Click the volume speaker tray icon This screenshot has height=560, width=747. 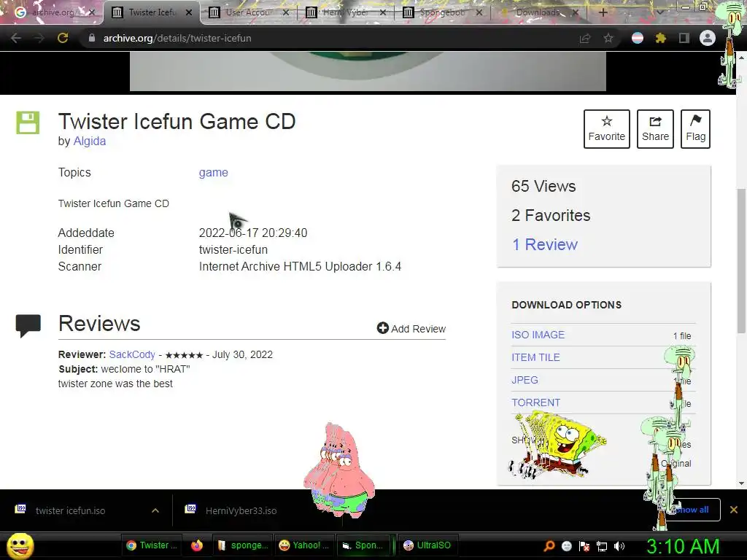point(619,546)
